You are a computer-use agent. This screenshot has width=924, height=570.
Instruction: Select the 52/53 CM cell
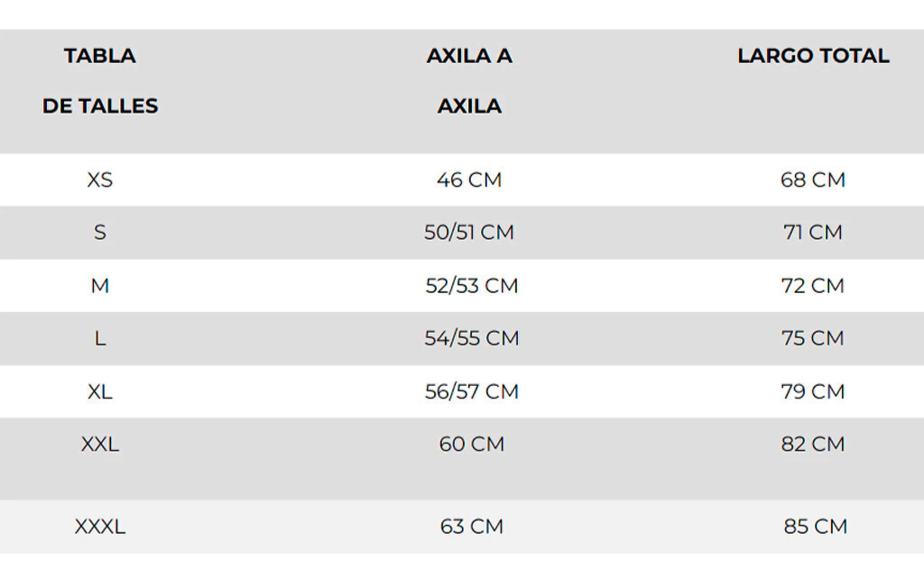click(x=472, y=286)
